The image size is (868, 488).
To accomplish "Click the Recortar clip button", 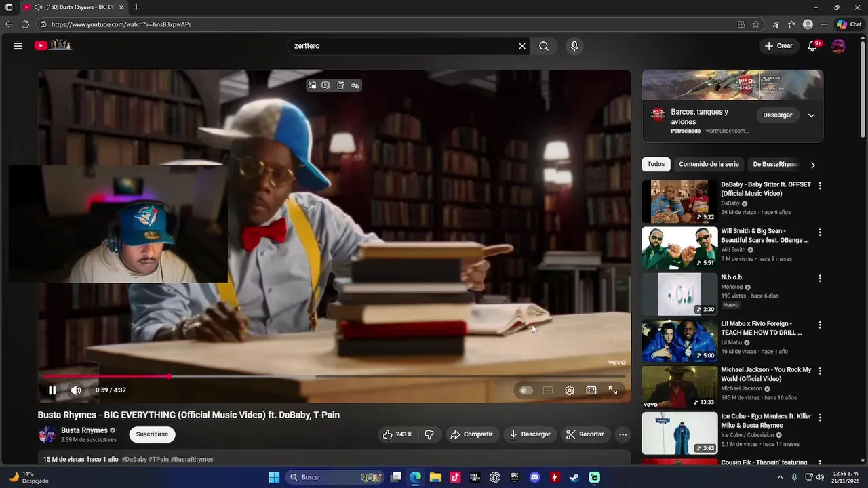I will pyautogui.click(x=585, y=434).
